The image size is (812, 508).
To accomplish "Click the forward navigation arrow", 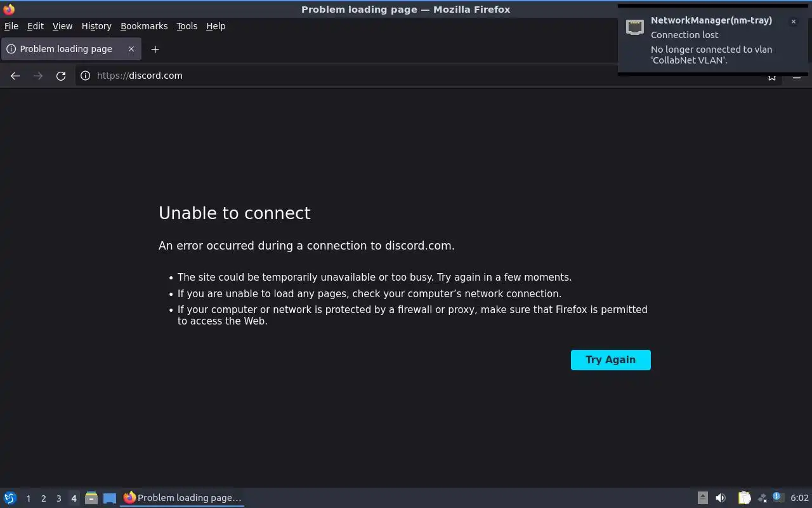I will (x=38, y=76).
